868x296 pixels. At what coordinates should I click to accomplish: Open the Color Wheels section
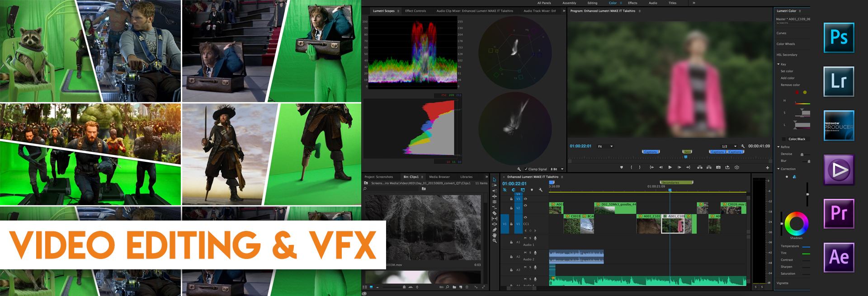click(786, 44)
